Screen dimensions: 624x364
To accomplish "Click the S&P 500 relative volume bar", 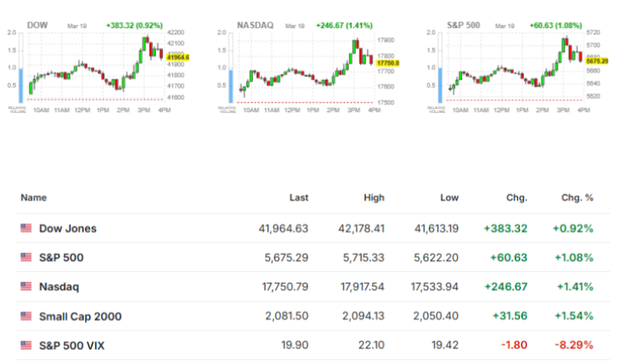I will click(440, 68).
